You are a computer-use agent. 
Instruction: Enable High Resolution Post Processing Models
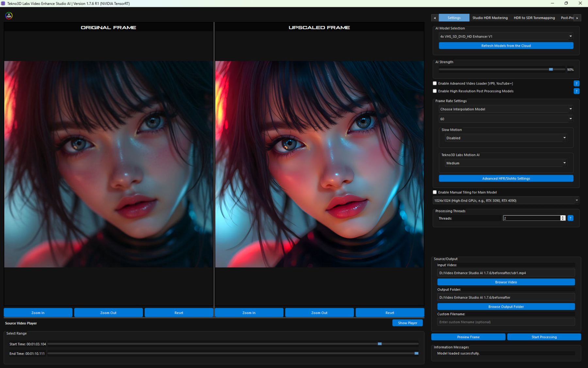click(435, 91)
